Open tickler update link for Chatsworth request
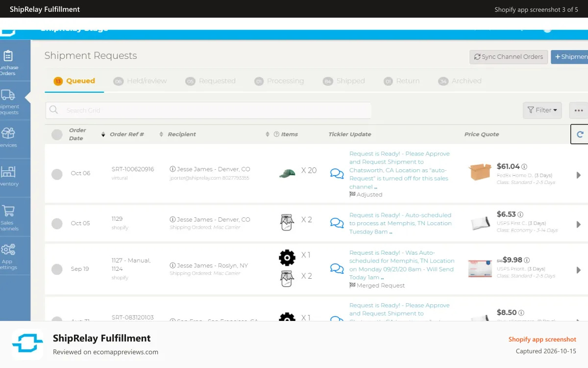Image resolution: width=588 pixels, height=368 pixels. point(400,170)
